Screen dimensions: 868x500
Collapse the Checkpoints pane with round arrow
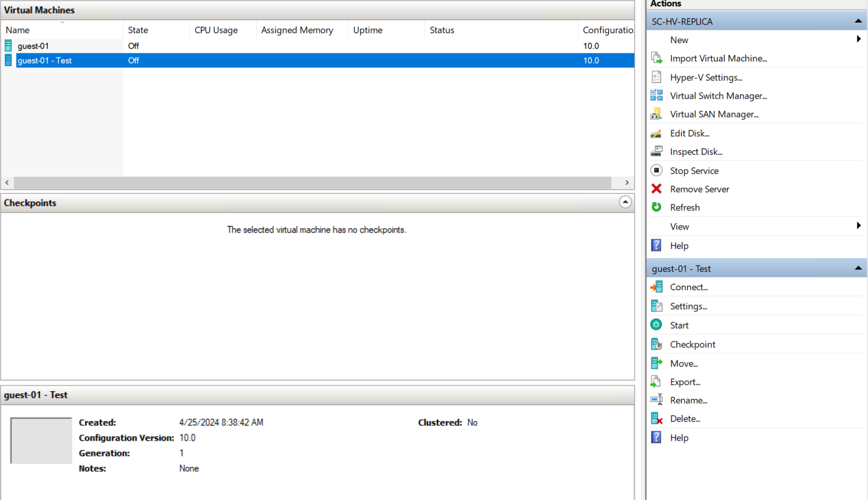pyautogui.click(x=625, y=202)
